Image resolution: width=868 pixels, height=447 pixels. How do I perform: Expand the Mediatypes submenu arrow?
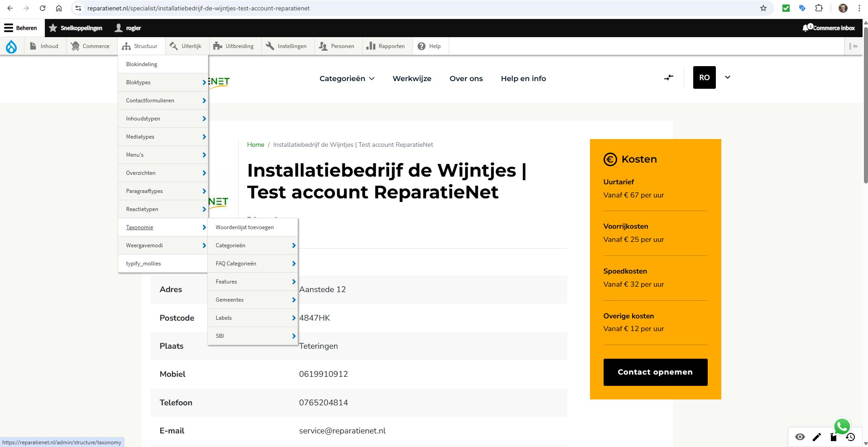coord(204,137)
